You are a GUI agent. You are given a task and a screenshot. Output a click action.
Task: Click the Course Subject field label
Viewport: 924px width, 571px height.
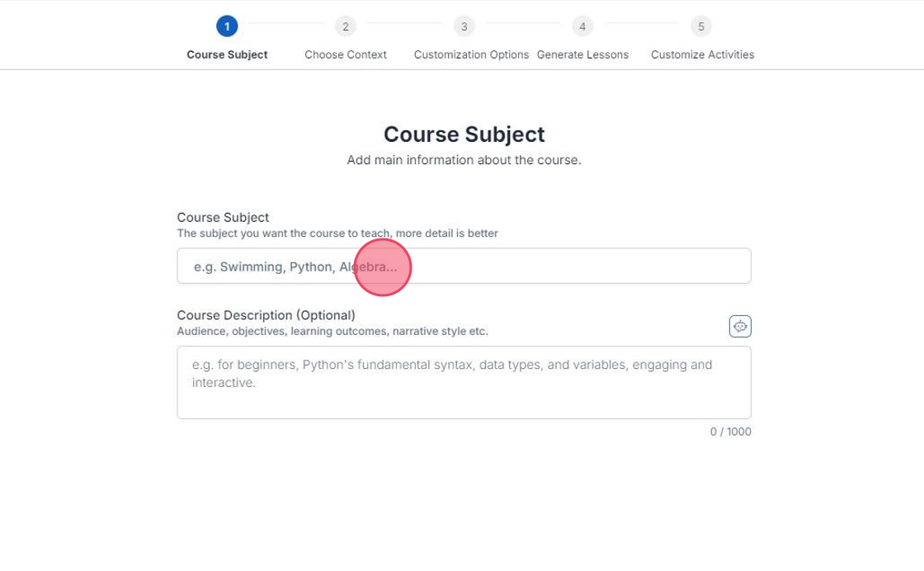(x=223, y=217)
